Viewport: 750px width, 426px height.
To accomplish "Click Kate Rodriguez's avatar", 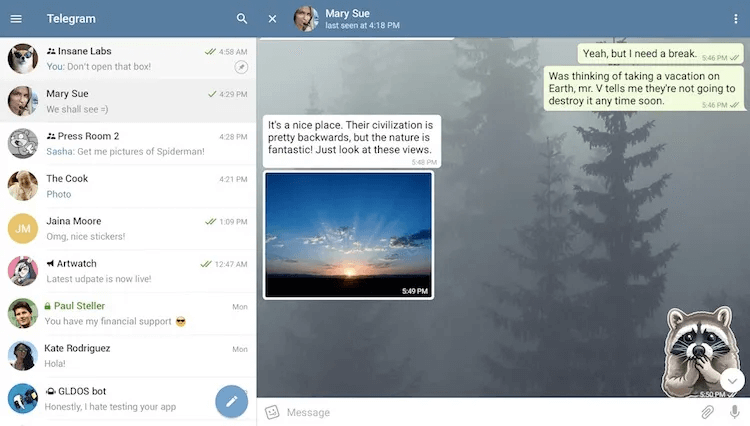I will (22, 356).
